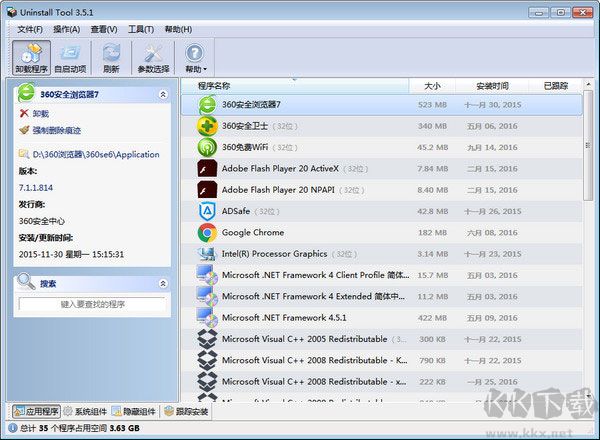The height and width of the screenshot is (440, 600).
Task: Open 参数选择 preferences from toolbar
Action: tap(153, 58)
